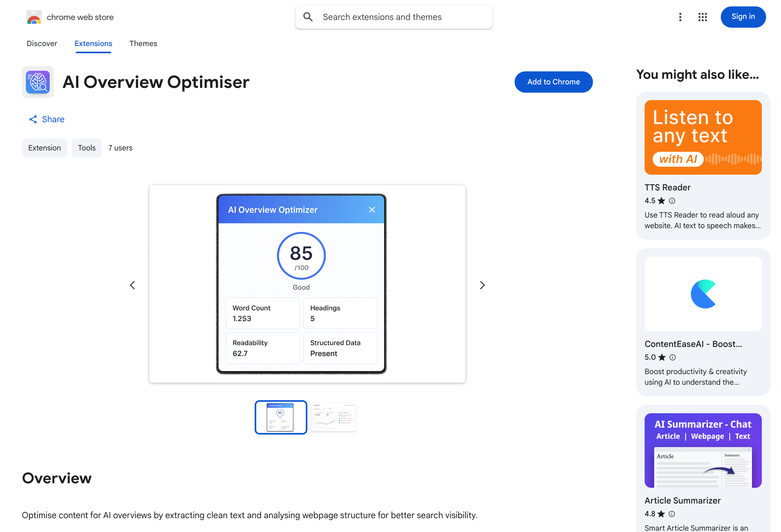Click the Article Summarizer star rating icon
Viewport: 781px width, 532px height.
[x=661, y=514]
